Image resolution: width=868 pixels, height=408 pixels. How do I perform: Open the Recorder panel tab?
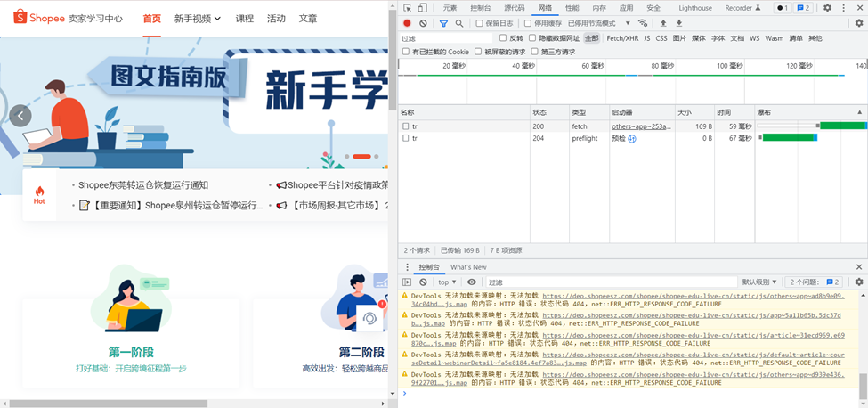(x=742, y=8)
